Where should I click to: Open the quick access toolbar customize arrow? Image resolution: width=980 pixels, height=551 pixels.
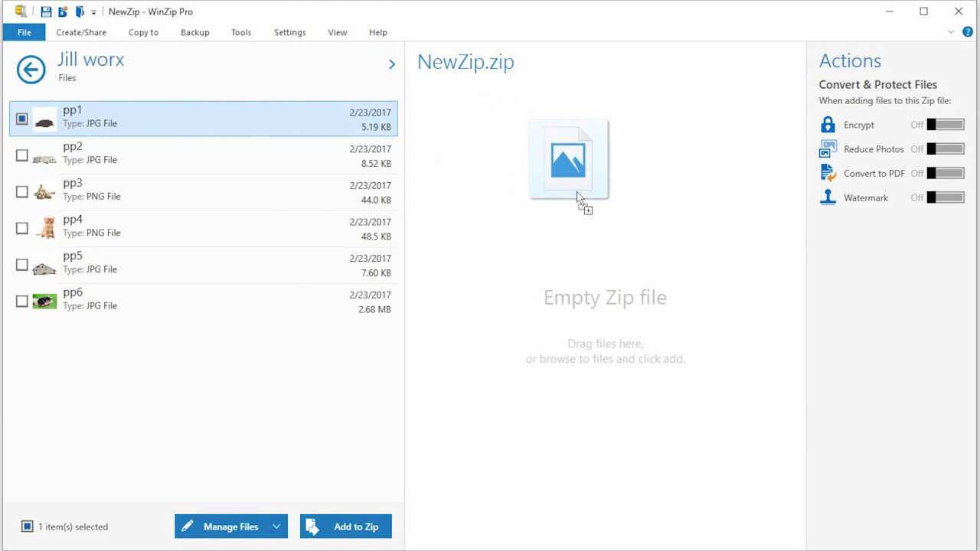pyautogui.click(x=93, y=12)
